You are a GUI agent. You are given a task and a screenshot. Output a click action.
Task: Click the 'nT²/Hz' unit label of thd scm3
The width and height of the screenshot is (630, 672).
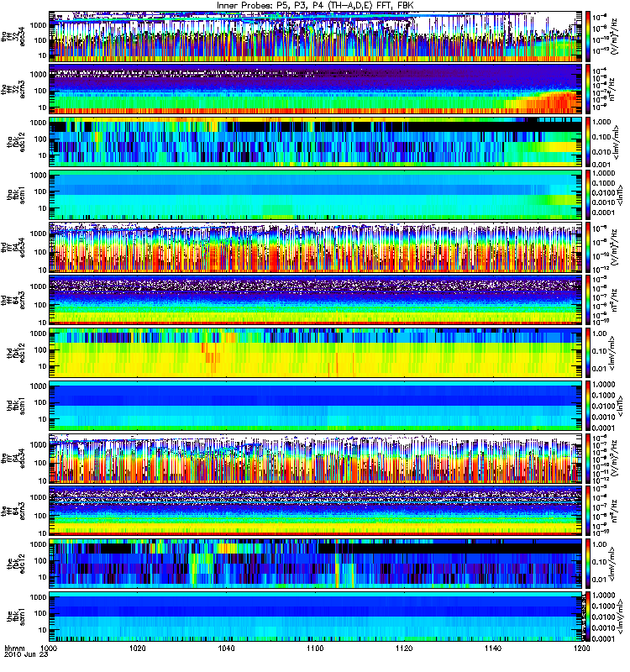point(613,300)
